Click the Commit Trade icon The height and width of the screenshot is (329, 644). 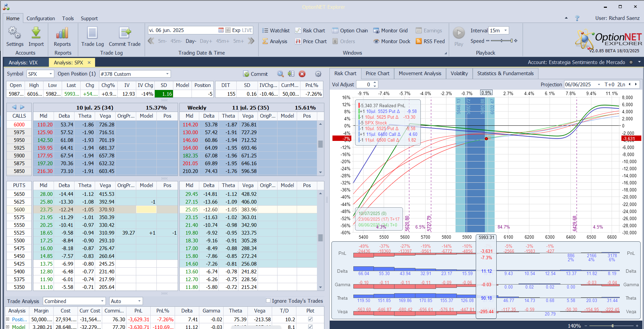(125, 33)
